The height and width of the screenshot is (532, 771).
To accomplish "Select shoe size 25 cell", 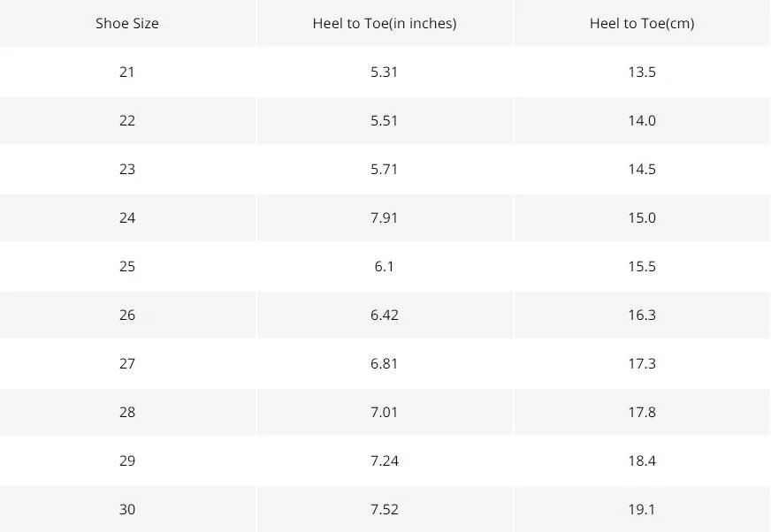I will click(126, 267).
